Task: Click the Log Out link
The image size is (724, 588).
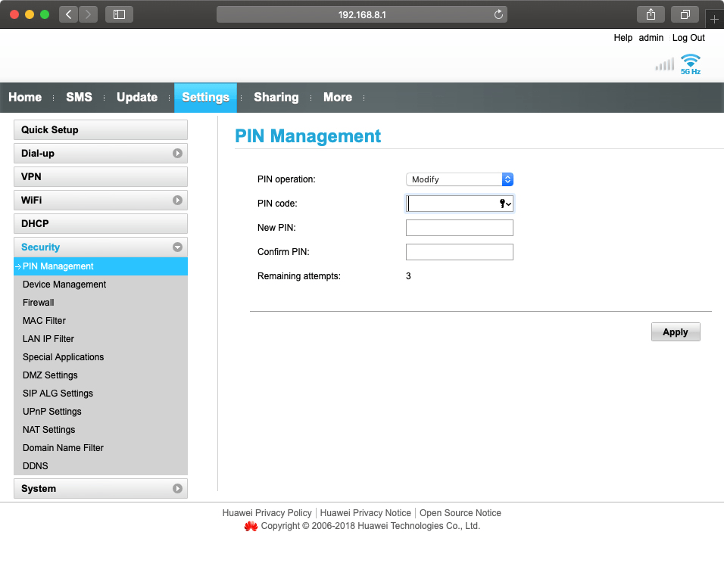Action: pos(688,38)
